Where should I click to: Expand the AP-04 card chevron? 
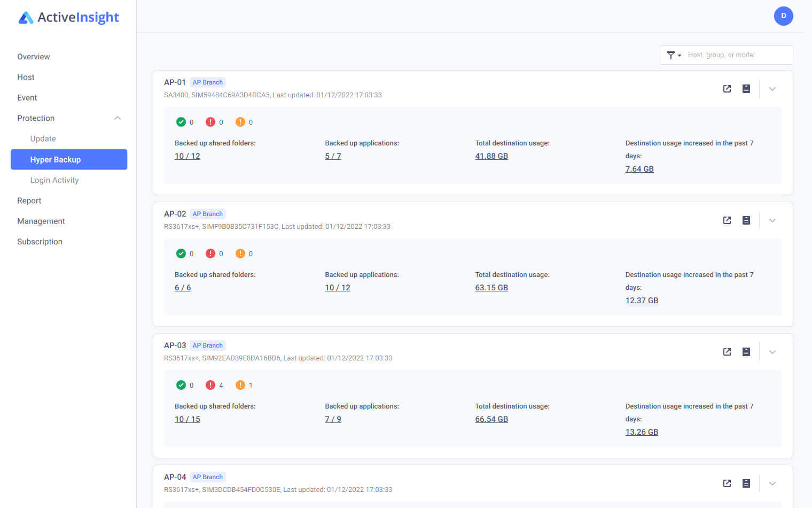coord(772,483)
